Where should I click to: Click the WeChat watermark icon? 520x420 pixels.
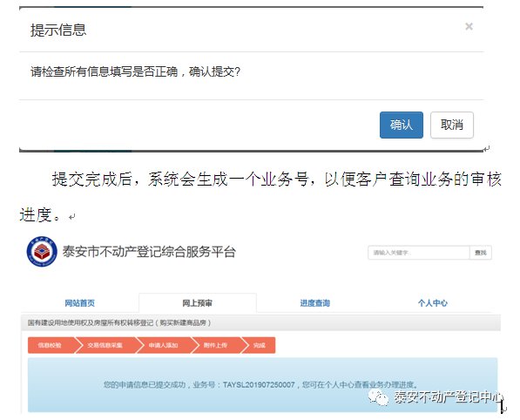[x=378, y=397]
